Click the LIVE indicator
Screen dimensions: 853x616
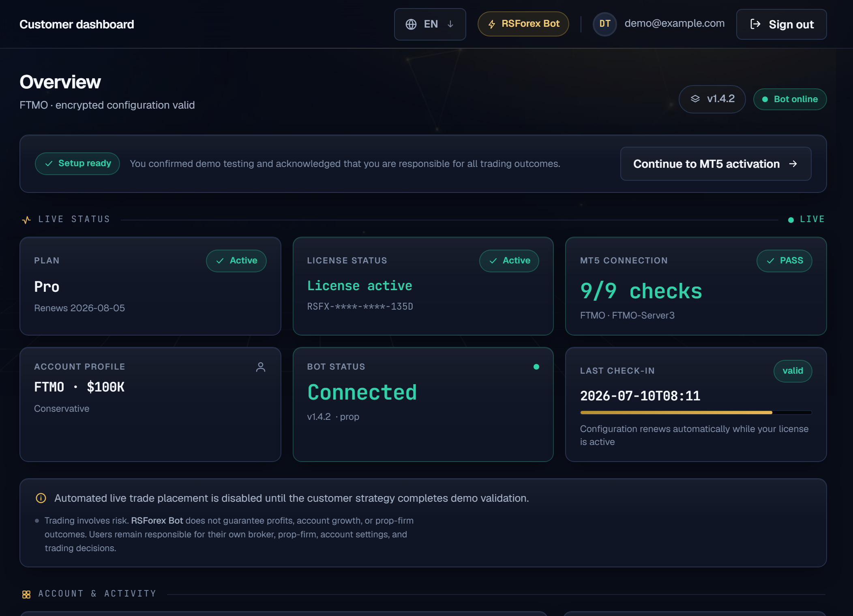pos(806,219)
